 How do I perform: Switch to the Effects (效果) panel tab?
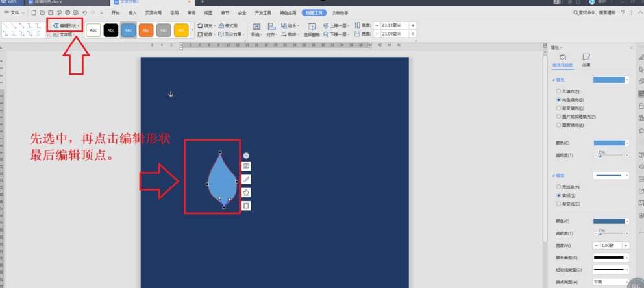click(x=586, y=60)
